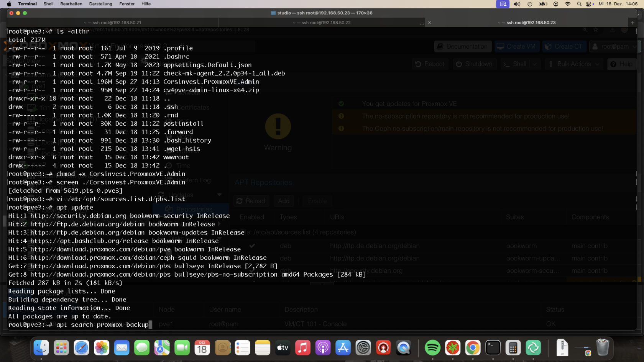
Task: Open Mail from the Dock
Action: (122, 348)
